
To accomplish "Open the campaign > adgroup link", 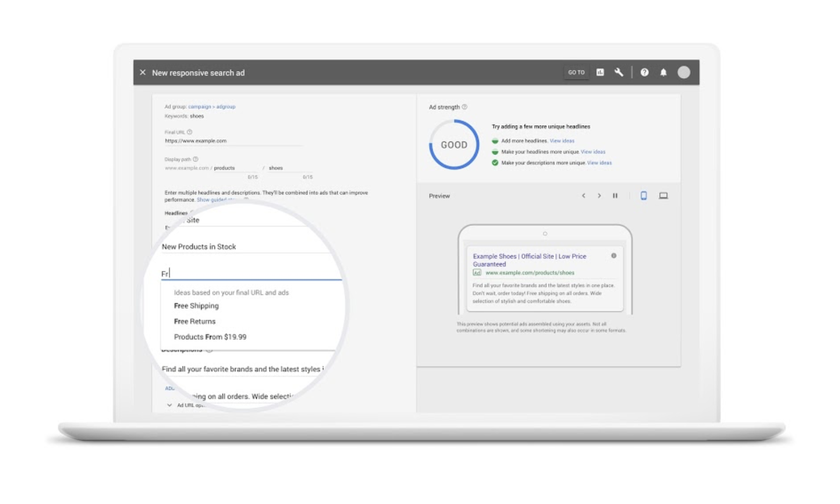I will click(212, 107).
